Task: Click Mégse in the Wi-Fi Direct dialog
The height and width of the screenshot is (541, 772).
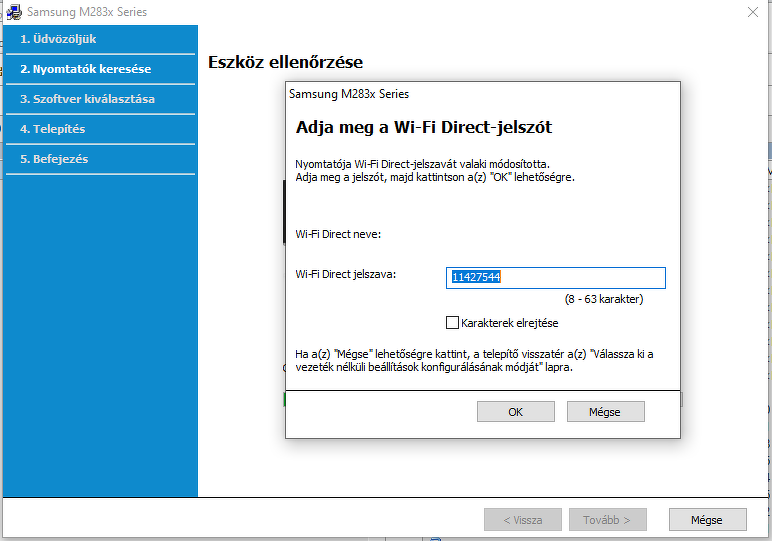Action: [605, 412]
